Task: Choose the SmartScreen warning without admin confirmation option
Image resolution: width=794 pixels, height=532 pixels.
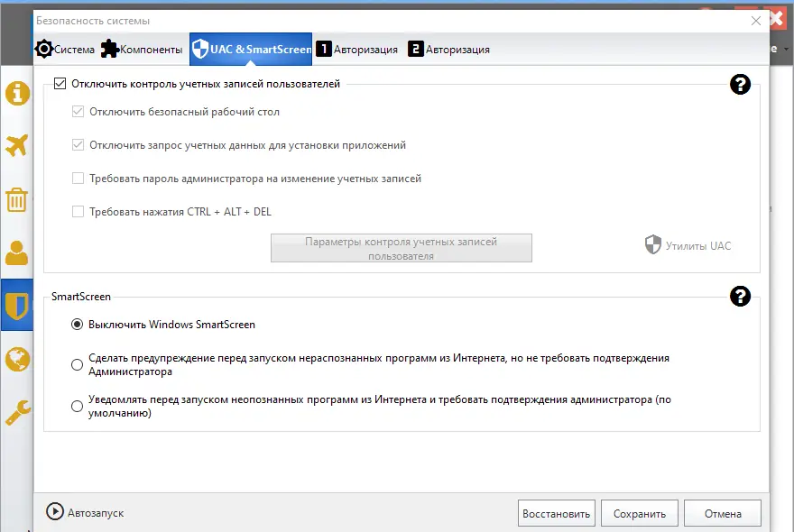Action: click(77, 365)
